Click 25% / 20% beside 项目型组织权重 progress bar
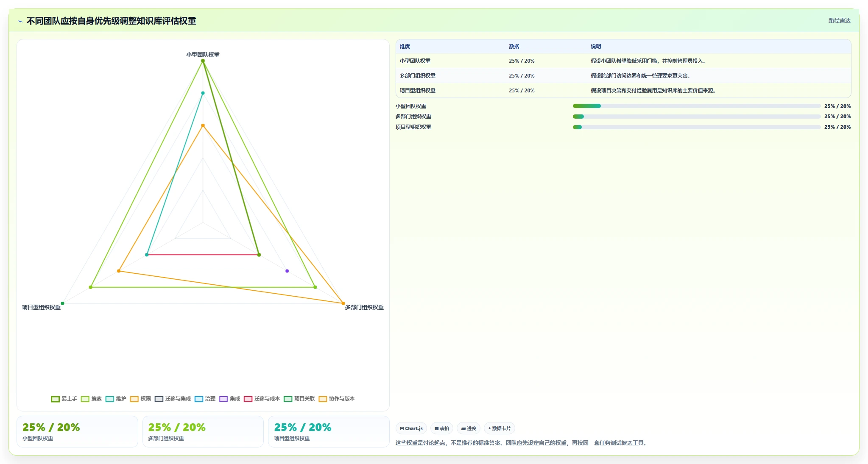The width and height of the screenshot is (868, 464). (x=837, y=127)
